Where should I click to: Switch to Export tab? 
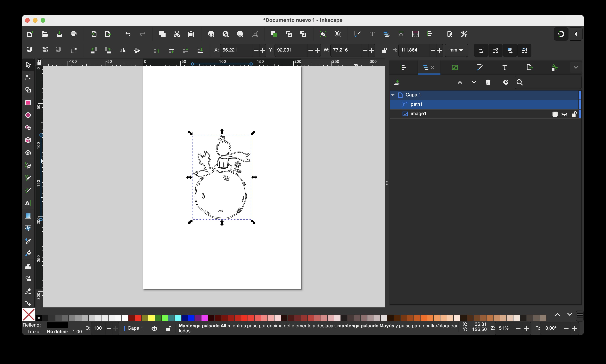[x=530, y=67]
